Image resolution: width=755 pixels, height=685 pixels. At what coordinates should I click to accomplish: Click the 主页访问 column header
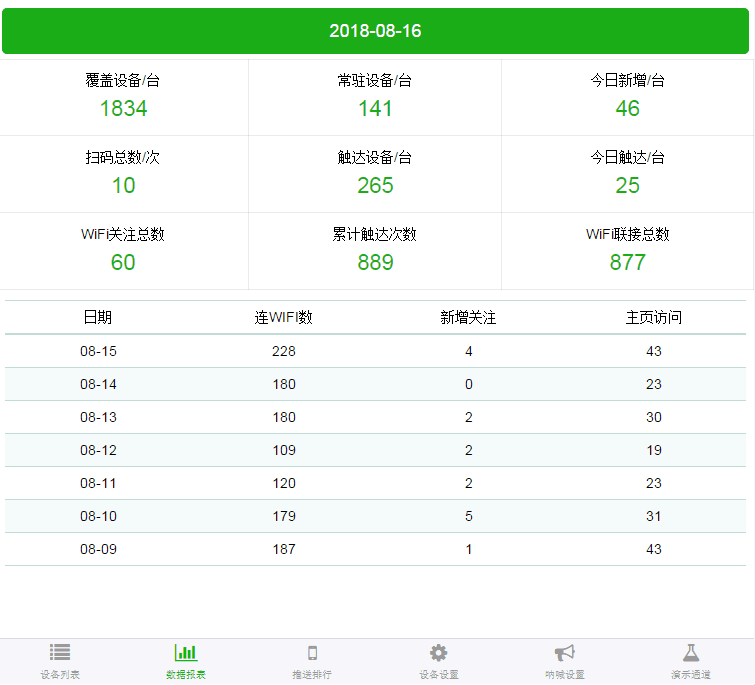[654, 317]
